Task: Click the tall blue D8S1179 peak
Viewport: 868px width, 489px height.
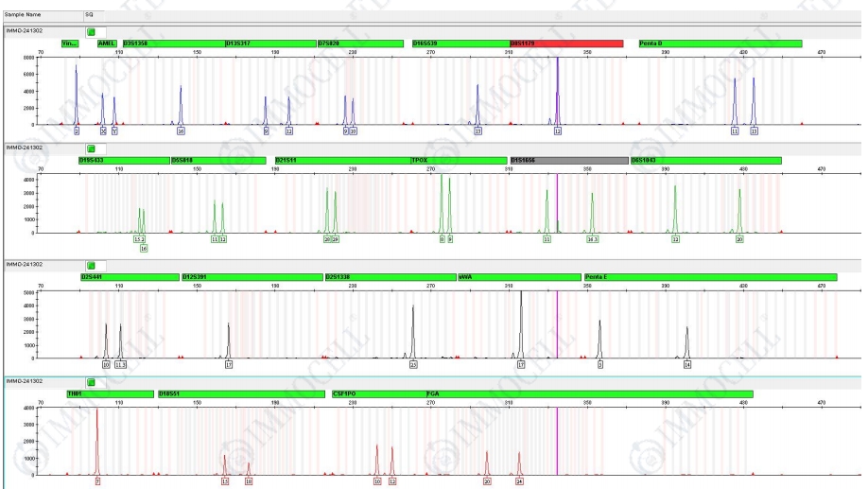Action: tap(558, 92)
